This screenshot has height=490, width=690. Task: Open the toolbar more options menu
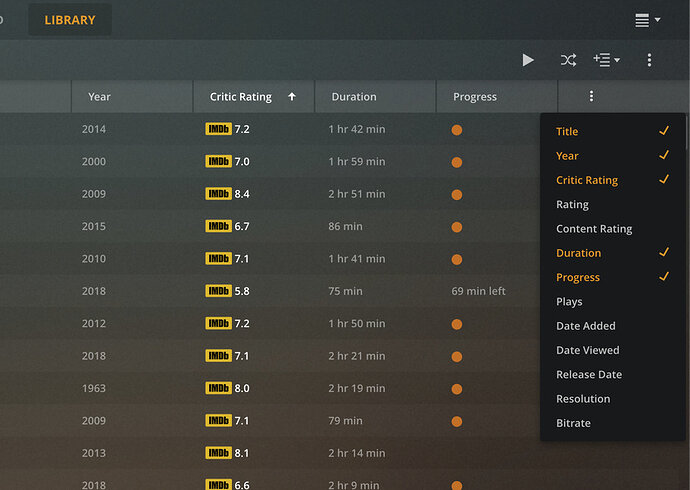point(649,60)
